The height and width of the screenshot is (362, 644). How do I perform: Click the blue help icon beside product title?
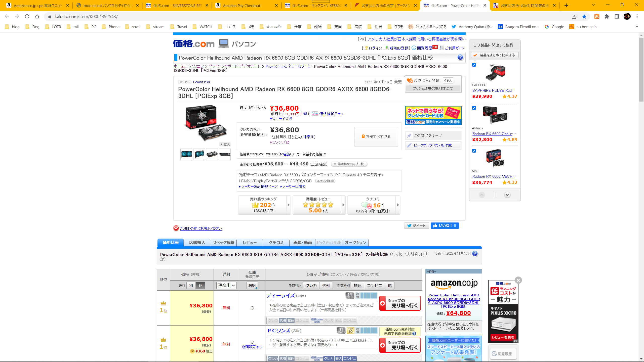(x=460, y=58)
